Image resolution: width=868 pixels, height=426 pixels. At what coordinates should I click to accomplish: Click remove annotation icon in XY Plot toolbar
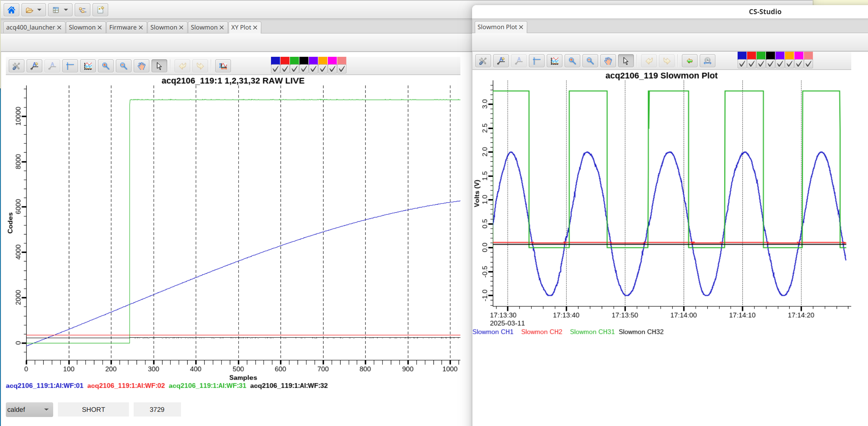tap(52, 66)
